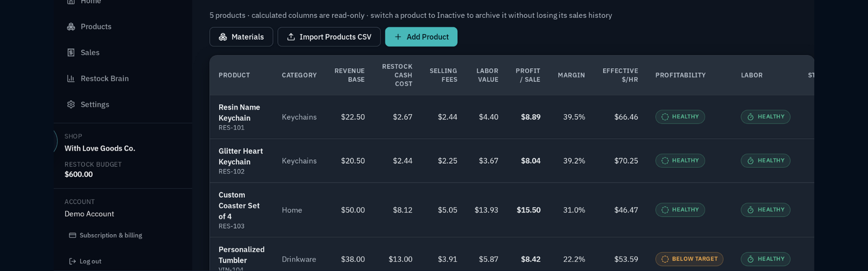Open the Restock Brain chart icon

71,79
